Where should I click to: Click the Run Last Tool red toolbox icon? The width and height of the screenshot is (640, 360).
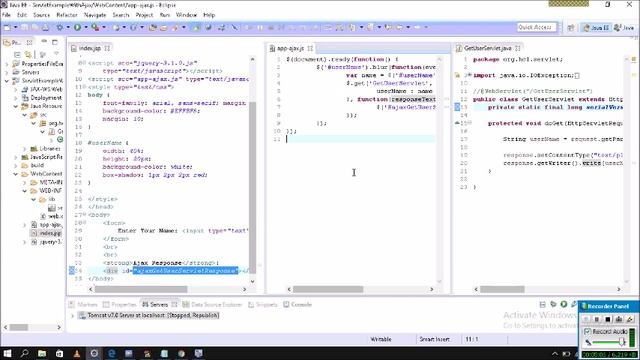point(95,27)
